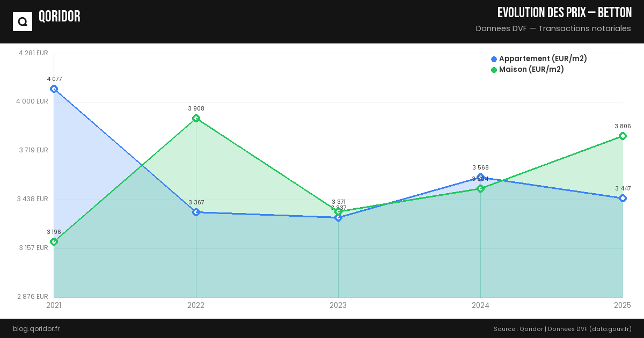Click the Qoridor logo icon
Image resolution: width=644 pixels, height=338 pixels.
pyautogui.click(x=23, y=21)
